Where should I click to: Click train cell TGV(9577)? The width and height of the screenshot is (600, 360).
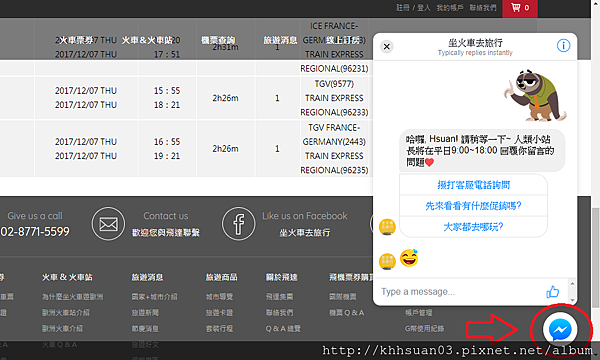coord(334,84)
